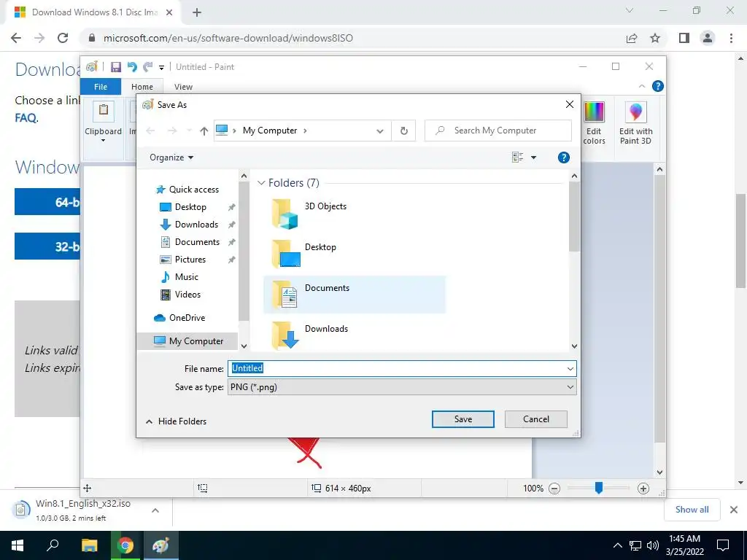Open File Explorer from the taskbar
This screenshot has height=560, width=747.
point(89,545)
